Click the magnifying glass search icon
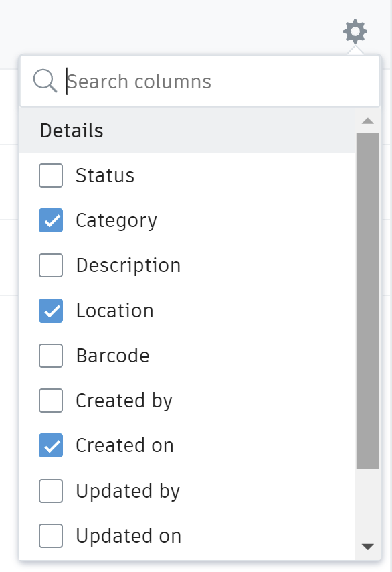Screen dimensions: 392x572 pos(44,80)
